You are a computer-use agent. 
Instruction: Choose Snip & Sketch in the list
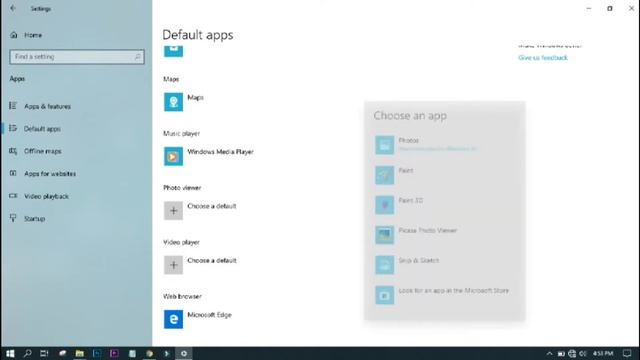tap(444, 265)
